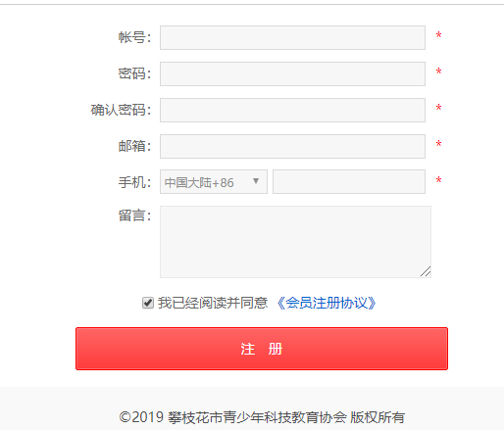504x430 pixels.
Task: Click the 邮箱 email input field
Action: (x=292, y=146)
